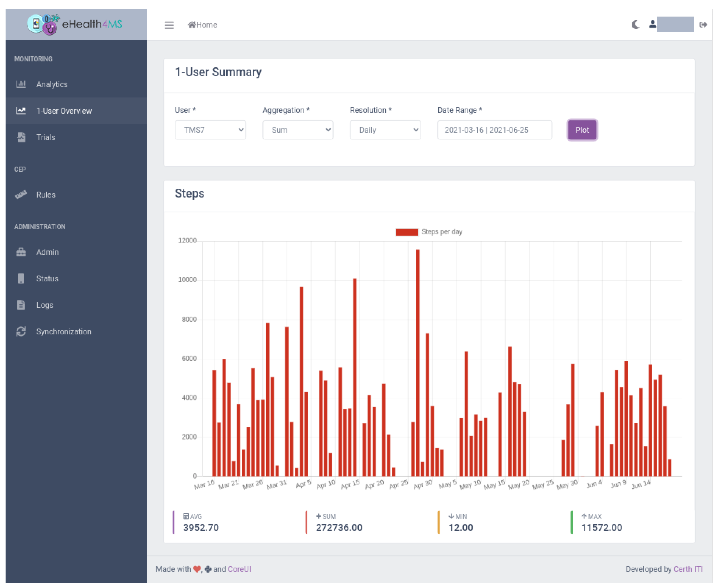Open the Trials menu item
The width and height of the screenshot is (719, 588).
point(46,137)
